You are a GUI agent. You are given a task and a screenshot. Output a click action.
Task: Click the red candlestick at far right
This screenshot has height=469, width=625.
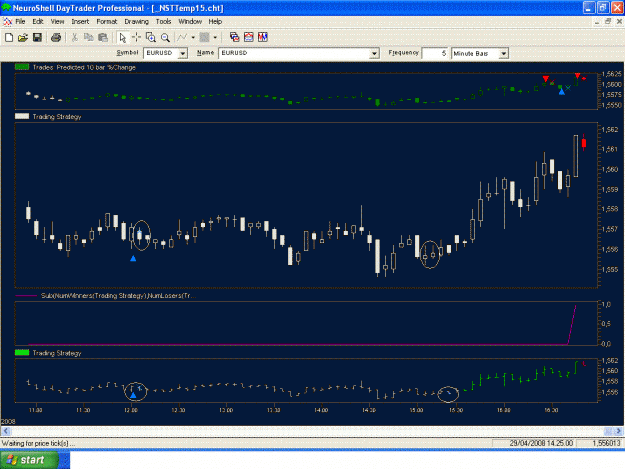click(x=584, y=143)
